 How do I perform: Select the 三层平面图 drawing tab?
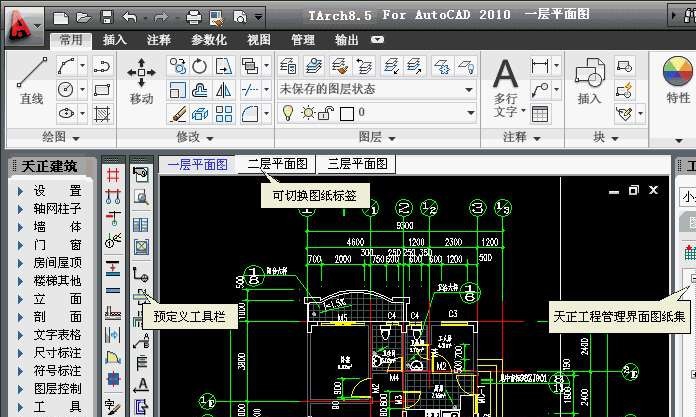pyautogui.click(x=357, y=164)
